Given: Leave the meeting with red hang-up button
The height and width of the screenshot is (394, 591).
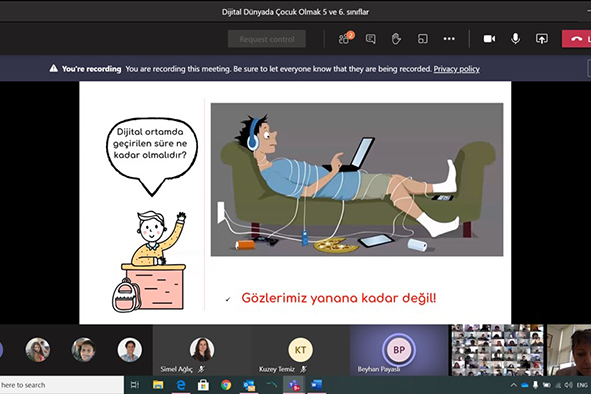Looking at the screenshot, I should tap(576, 38).
